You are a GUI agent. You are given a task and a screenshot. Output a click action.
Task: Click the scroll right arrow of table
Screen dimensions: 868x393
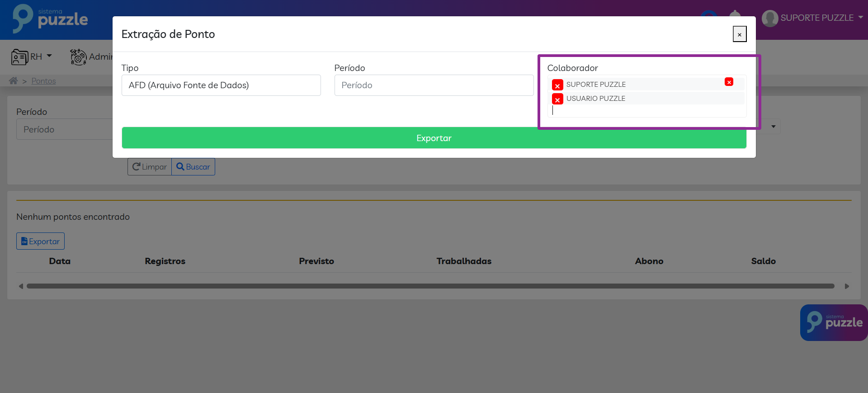pos(847,286)
